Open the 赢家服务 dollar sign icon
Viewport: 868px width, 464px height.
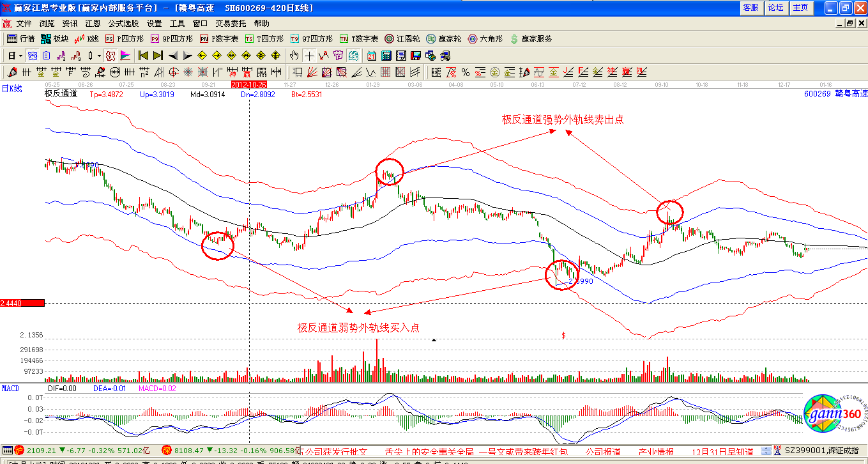[x=530, y=39]
